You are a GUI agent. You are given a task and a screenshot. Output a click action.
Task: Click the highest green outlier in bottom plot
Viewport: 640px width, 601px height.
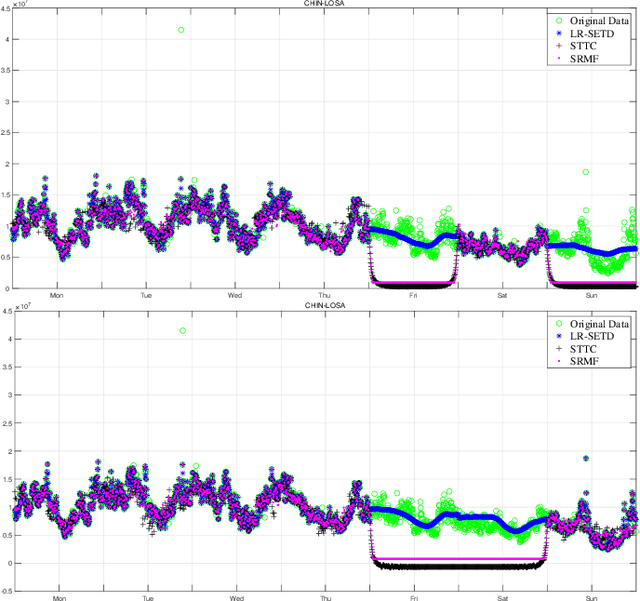click(x=181, y=331)
